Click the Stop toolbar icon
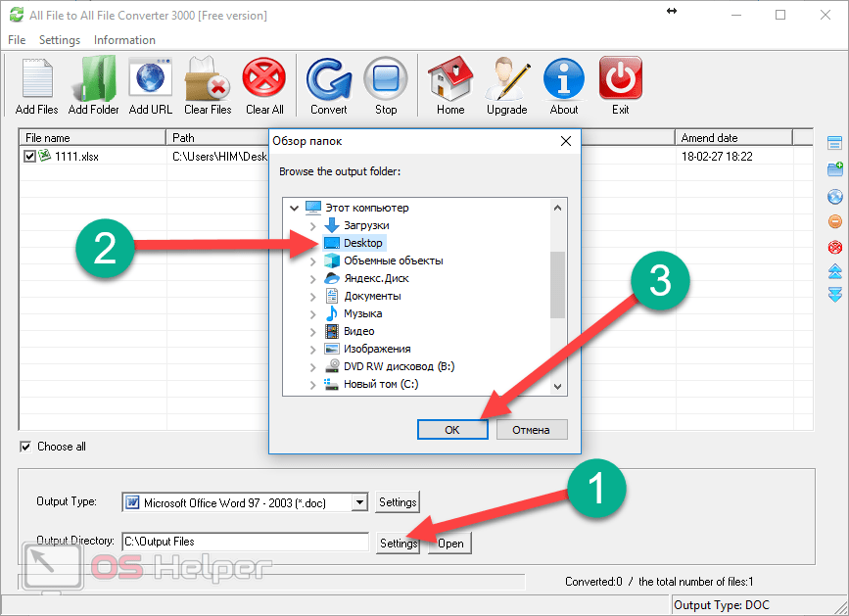 tap(386, 79)
